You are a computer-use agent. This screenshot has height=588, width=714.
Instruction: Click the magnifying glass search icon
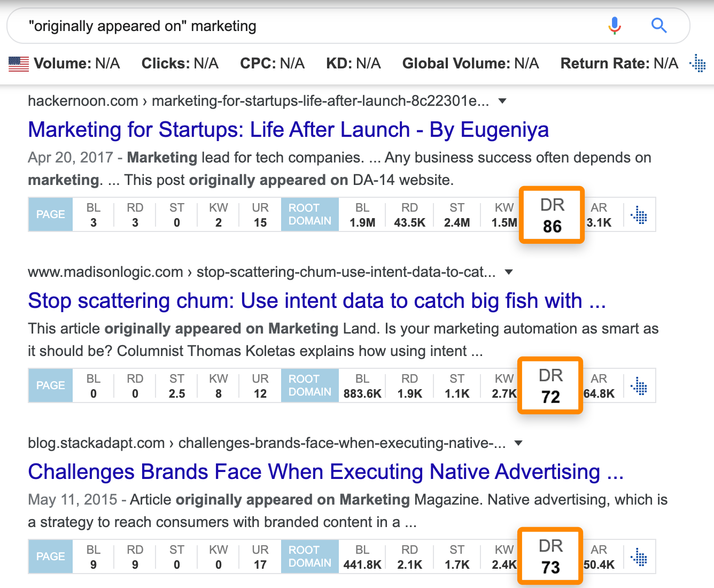(x=659, y=25)
